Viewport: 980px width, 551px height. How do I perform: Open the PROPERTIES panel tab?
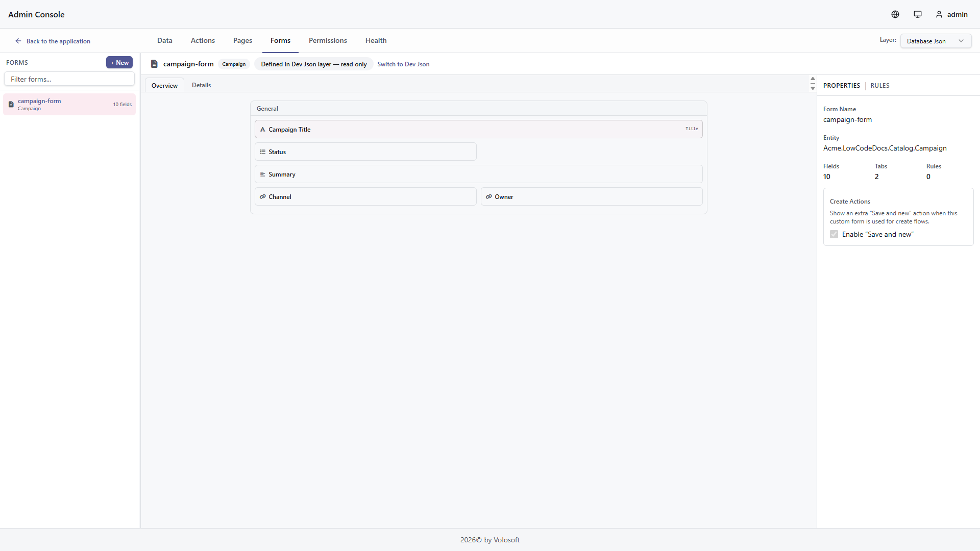click(842, 86)
